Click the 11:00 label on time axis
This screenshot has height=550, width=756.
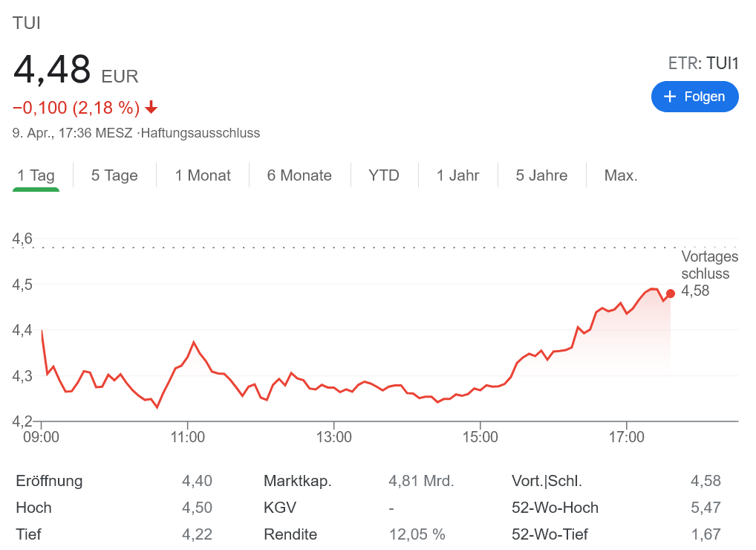tap(188, 437)
